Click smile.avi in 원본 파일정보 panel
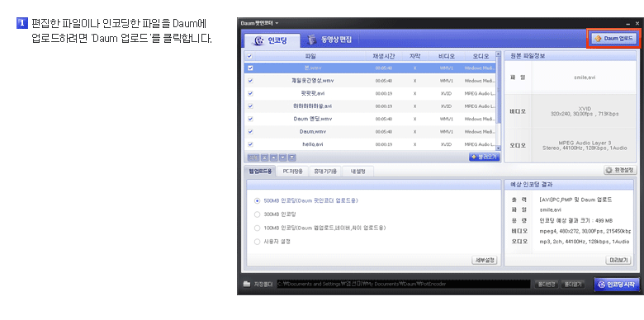The height and width of the screenshot is (320, 644). [584, 78]
